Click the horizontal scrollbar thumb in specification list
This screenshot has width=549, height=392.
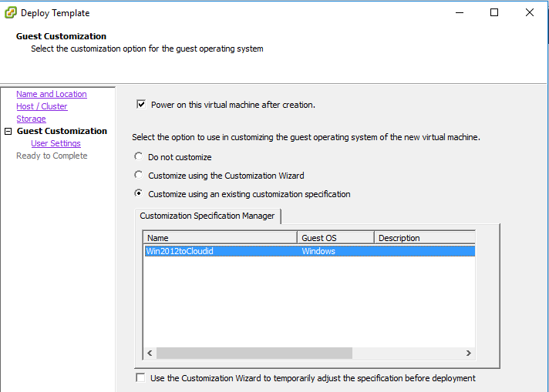point(254,353)
